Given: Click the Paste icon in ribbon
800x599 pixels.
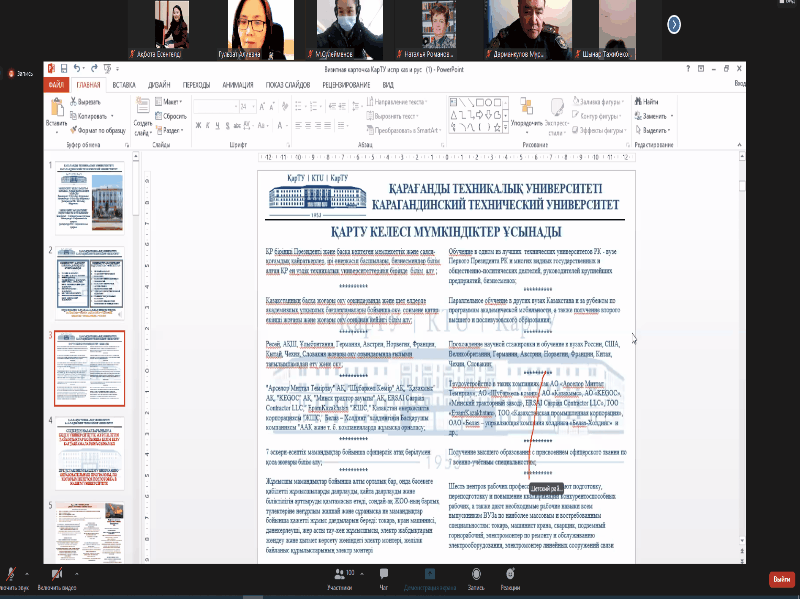Looking at the screenshot, I should 56,112.
